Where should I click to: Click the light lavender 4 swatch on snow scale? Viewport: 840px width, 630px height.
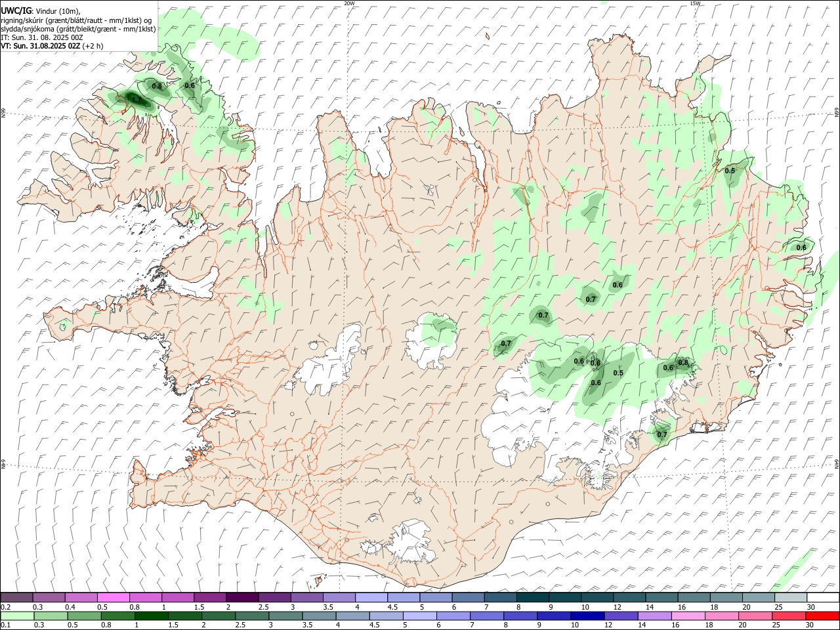click(371, 597)
